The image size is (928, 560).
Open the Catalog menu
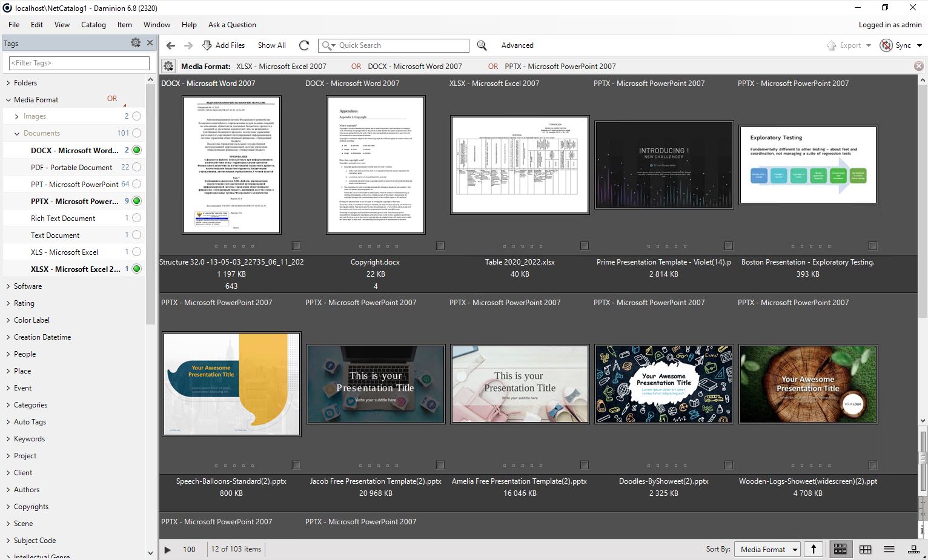click(93, 25)
